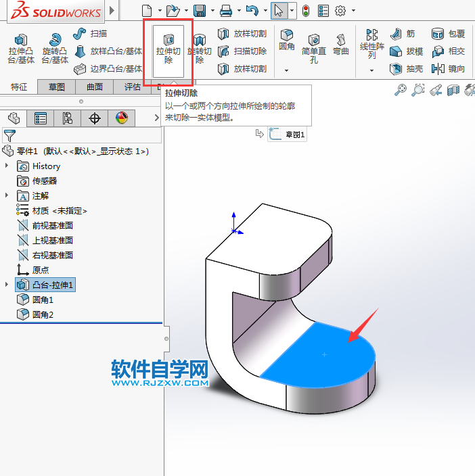Click the Zoom to Area icon
Screen dimensions: 475x476
click(418, 90)
